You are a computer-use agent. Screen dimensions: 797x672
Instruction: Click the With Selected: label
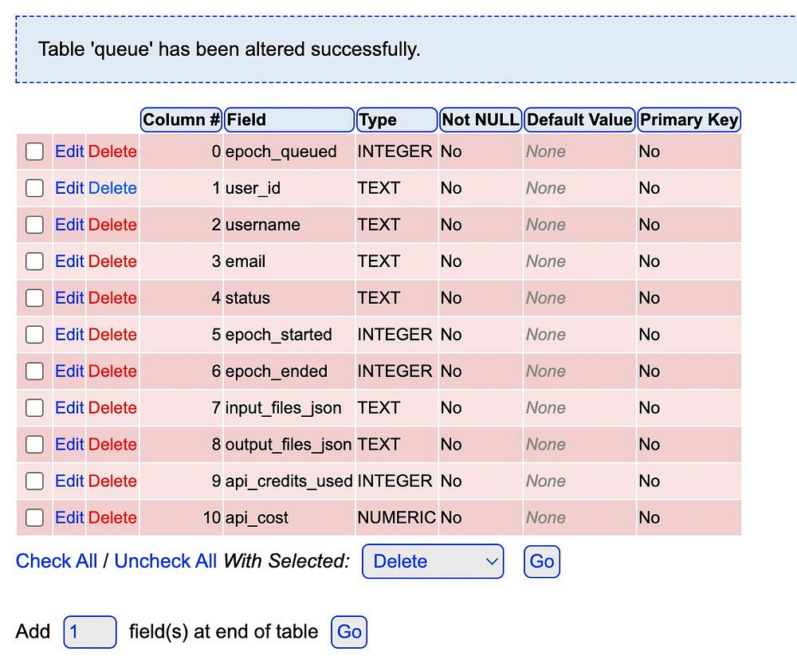point(287,560)
